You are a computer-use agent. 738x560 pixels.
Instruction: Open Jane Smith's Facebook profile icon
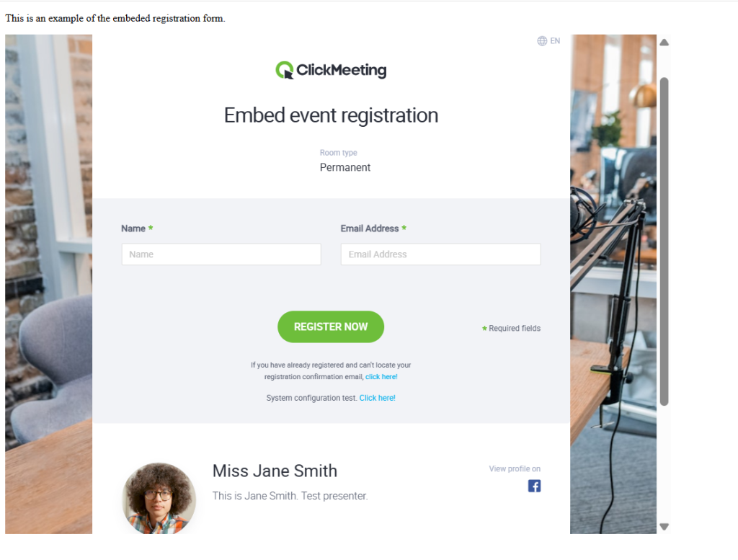pyautogui.click(x=534, y=486)
